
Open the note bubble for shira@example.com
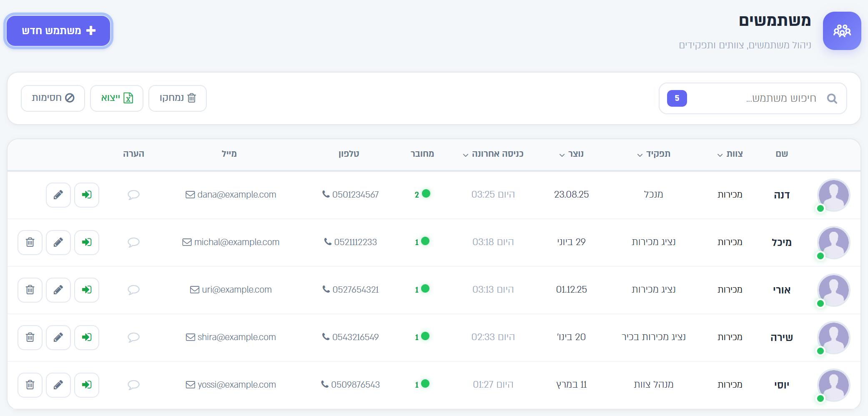coord(133,337)
